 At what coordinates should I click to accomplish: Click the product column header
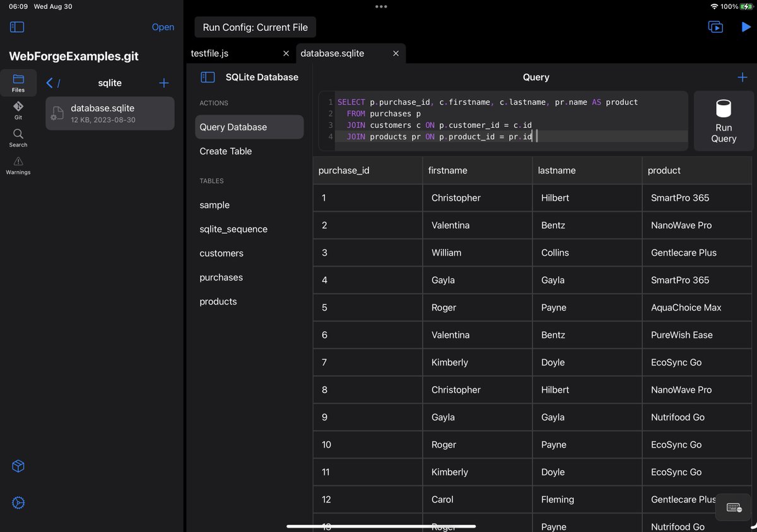[x=698, y=170]
